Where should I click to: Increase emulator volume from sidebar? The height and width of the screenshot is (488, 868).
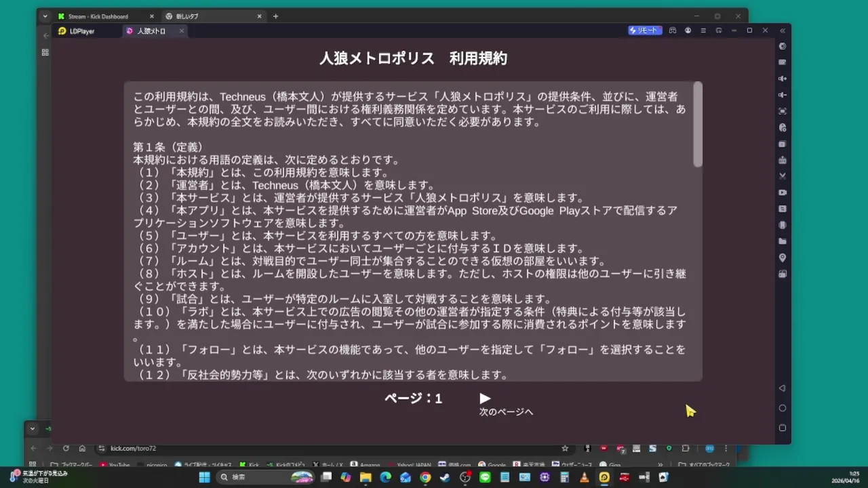tap(783, 79)
